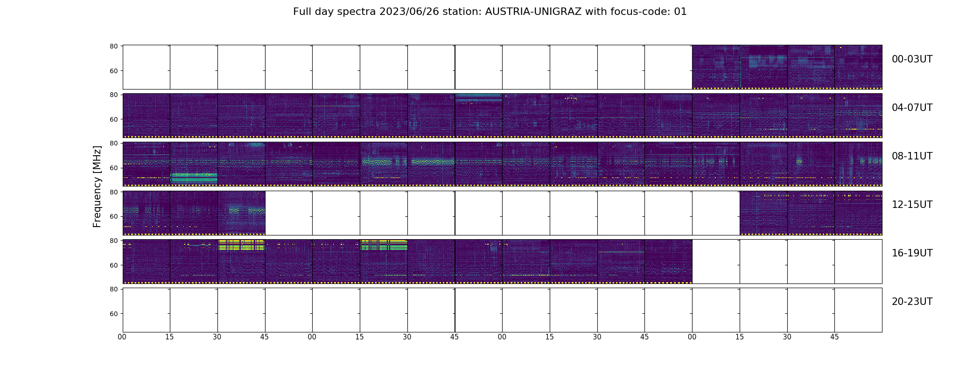Open the 03:15 spectrogram with light blue patches
The width and height of the screenshot is (980, 373).
(x=763, y=67)
